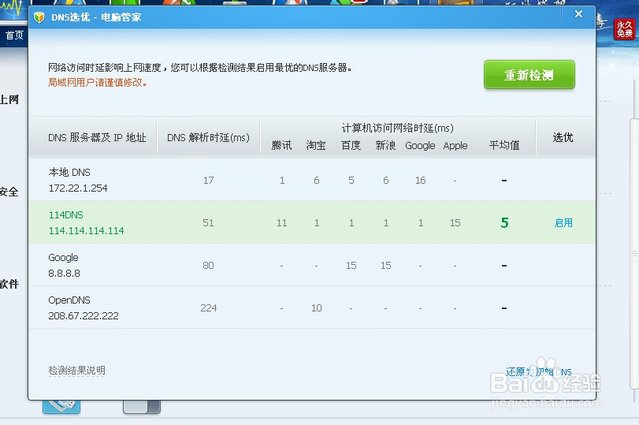639x425 pixels.
Task: Click the 腾讯 column header
Action: (282, 145)
